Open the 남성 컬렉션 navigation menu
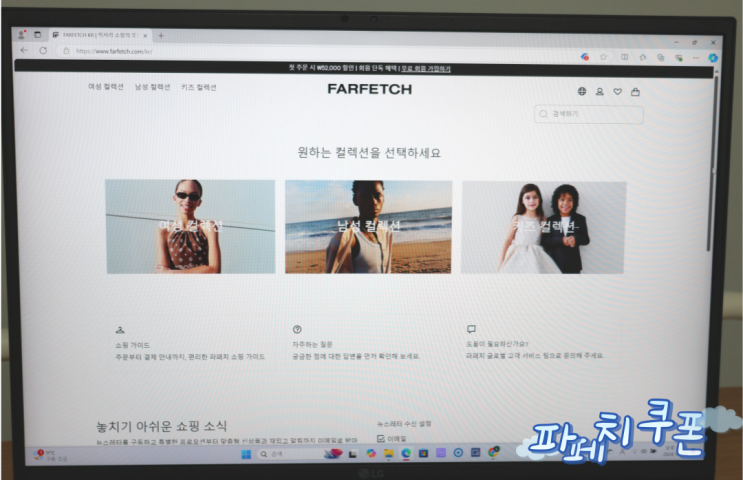The width and height of the screenshot is (743, 480). point(152,87)
